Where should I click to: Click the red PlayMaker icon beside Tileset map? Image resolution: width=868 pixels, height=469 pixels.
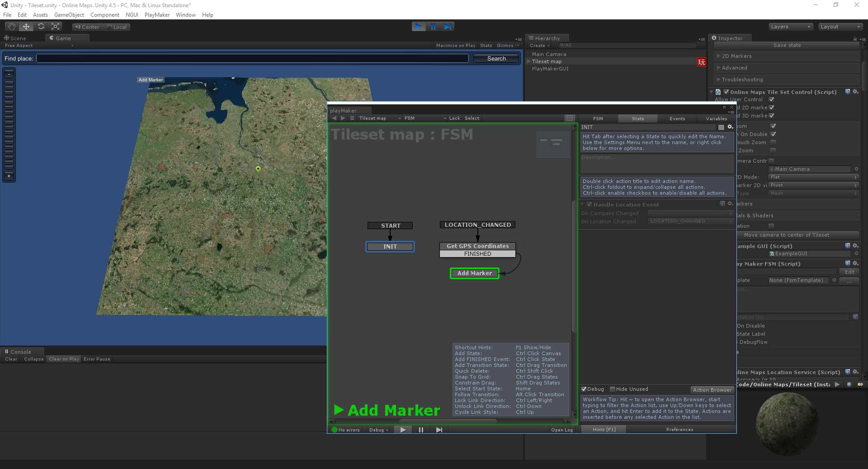[701, 62]
